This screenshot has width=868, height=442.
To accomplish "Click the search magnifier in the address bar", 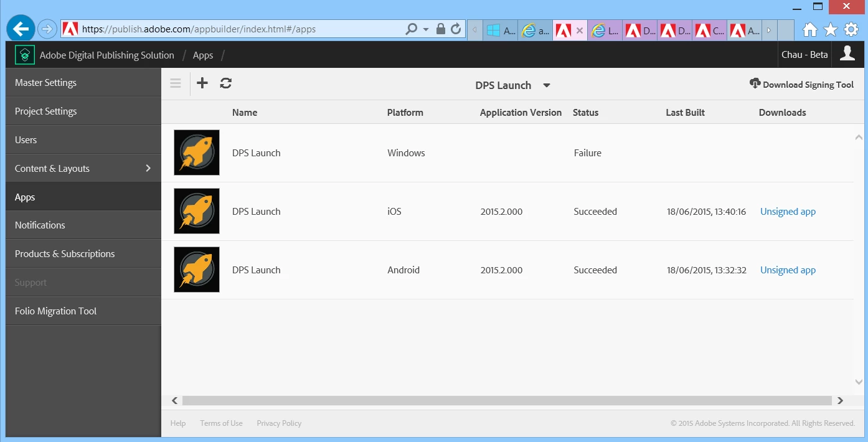I will (x=411, y=29).
